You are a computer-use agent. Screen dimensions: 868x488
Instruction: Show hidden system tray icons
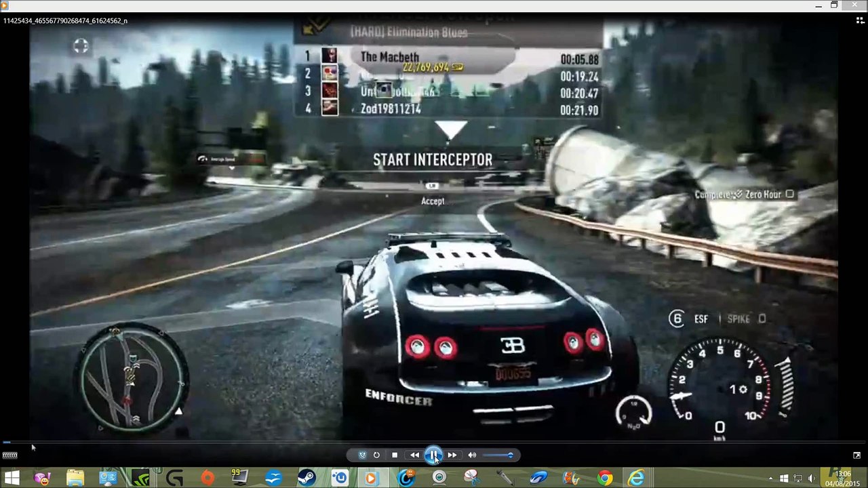pos(771,479)
